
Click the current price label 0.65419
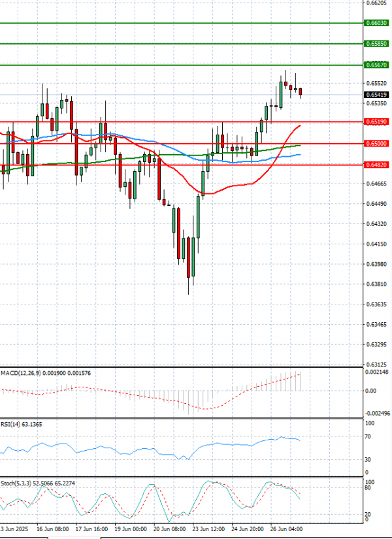click(376, 95)
